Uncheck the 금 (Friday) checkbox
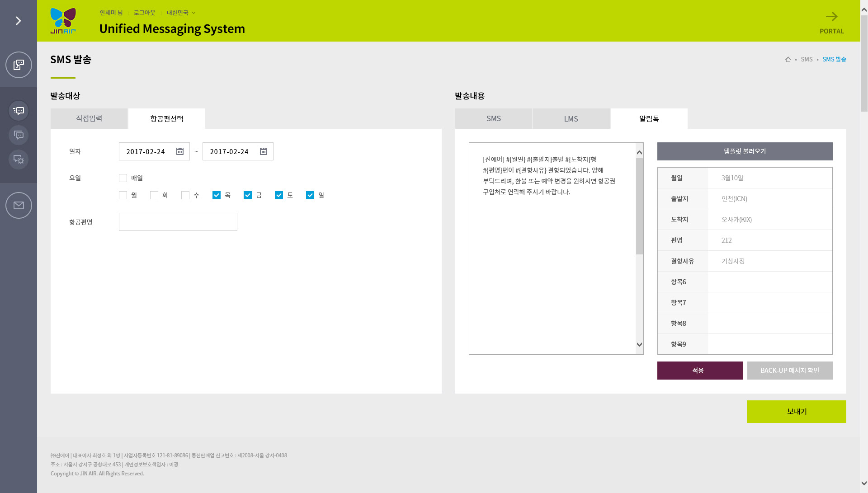This screenshot has width=868, height=493. pos(248,195)
